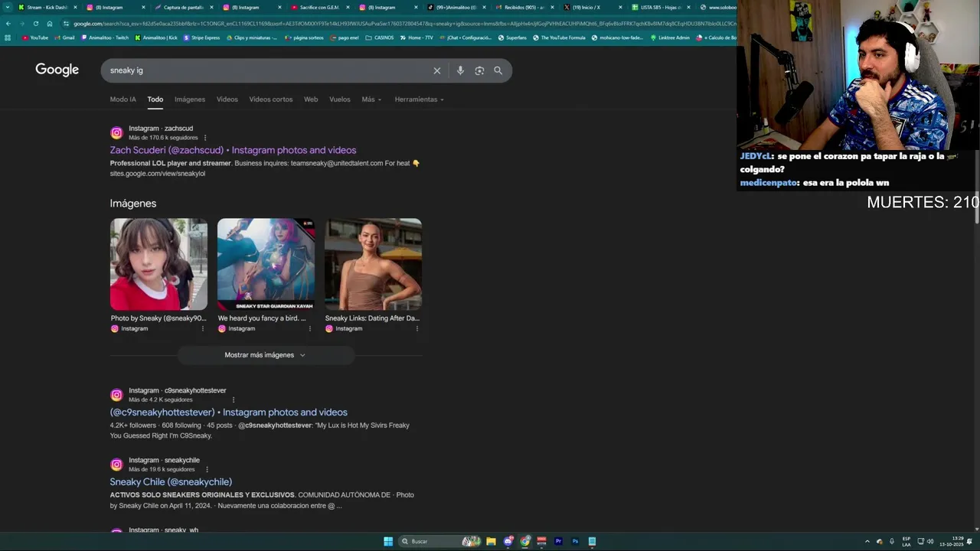The height and width of the screenshot is (551, 980).
Task: Start voice search with the microphone icon
Action: pyautogui.click(x=460, y=70)
